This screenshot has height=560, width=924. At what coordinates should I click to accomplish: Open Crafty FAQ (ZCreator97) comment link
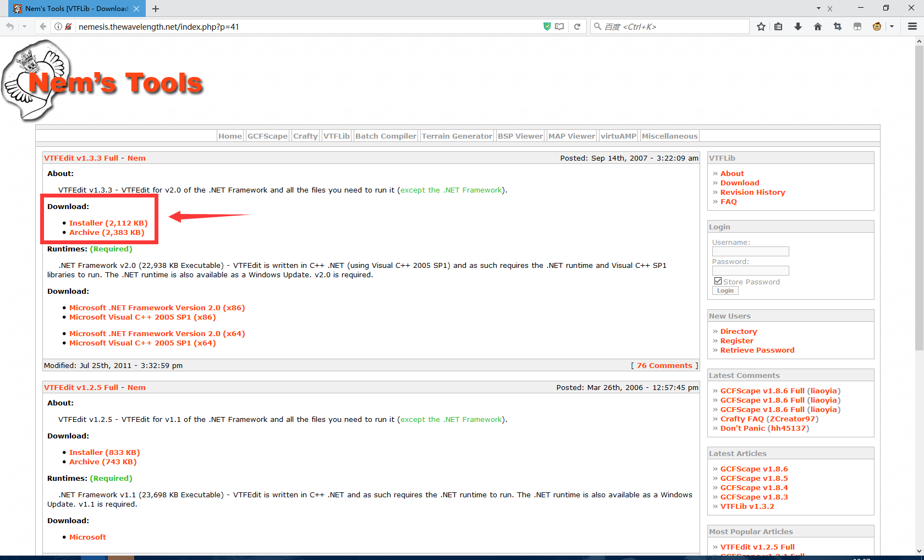769,419
